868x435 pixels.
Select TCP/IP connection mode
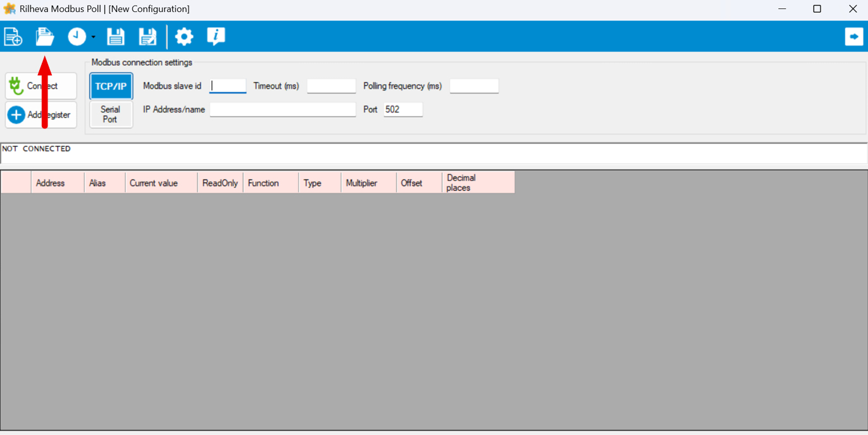[x=111, y=86]
